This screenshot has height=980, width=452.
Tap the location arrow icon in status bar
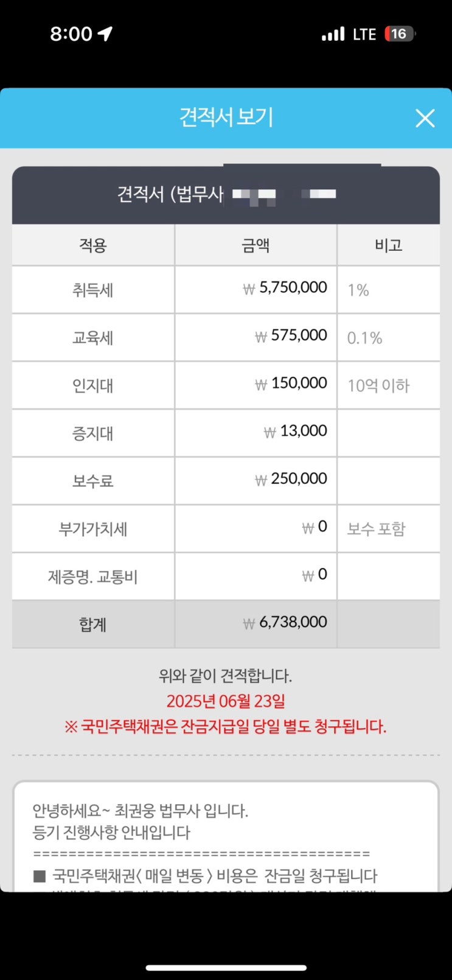click(x=105, y=33)
